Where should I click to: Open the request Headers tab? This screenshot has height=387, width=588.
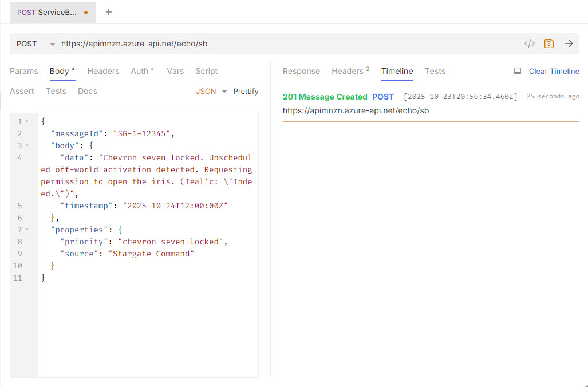pos(103,71)
